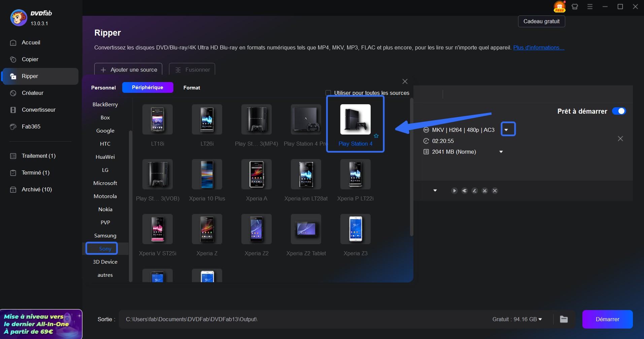This screenshot has height=339, width=644.
Task: Select HuaWei device brand
Action: click(105, 157)
